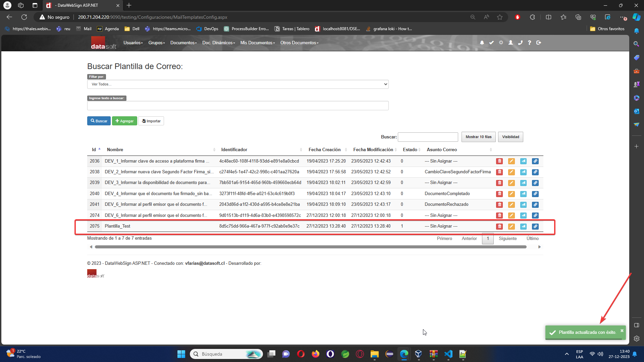Open user profile icon in navbar

(x=511, y=43)
